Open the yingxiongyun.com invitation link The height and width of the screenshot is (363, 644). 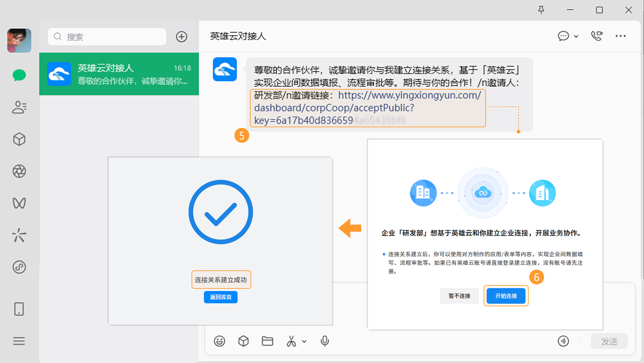367,108
